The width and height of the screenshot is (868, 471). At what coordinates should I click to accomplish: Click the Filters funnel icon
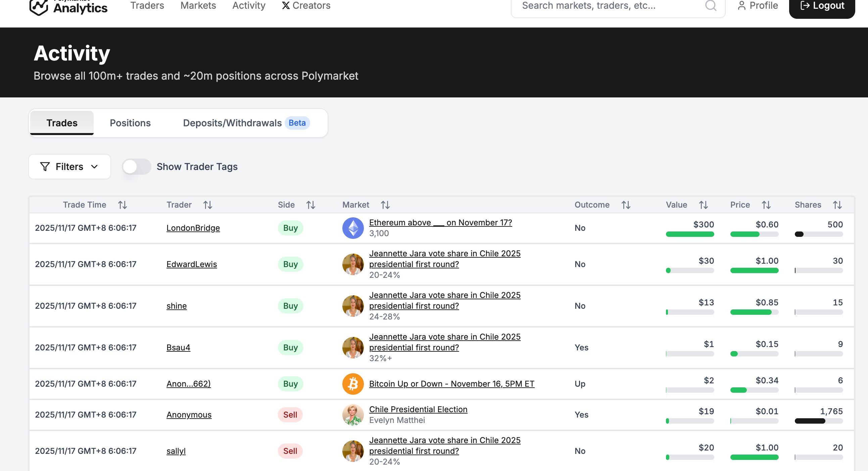45,166
